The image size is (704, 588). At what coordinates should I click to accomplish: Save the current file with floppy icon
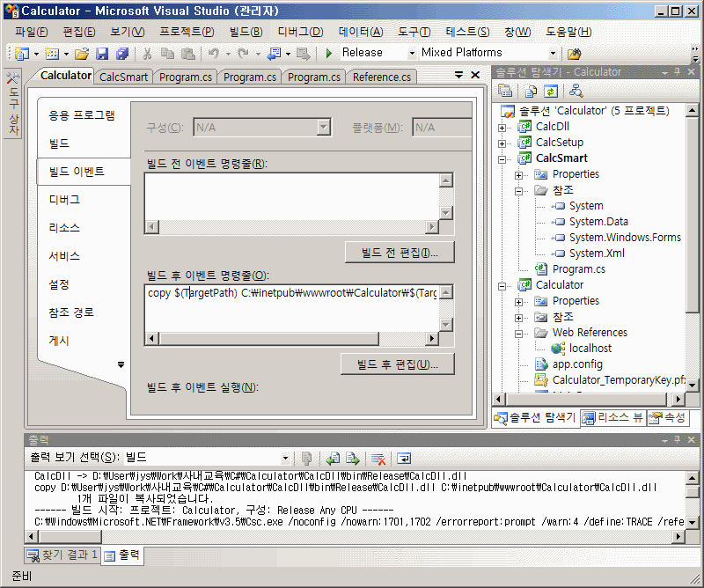102,54
